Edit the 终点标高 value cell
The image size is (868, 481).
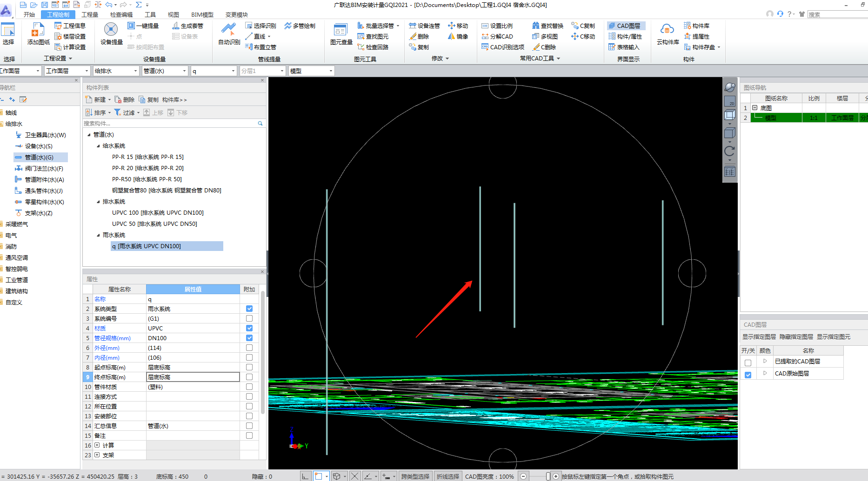point(193,377)
